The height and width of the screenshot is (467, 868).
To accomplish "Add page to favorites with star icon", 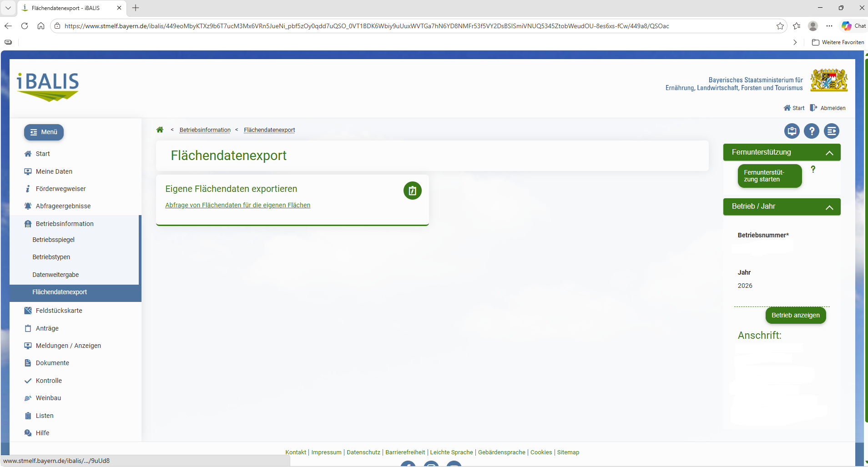I will tap(780, 26).
